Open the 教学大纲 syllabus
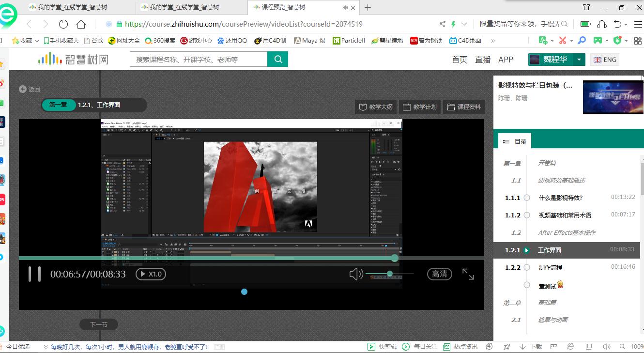 376,107
